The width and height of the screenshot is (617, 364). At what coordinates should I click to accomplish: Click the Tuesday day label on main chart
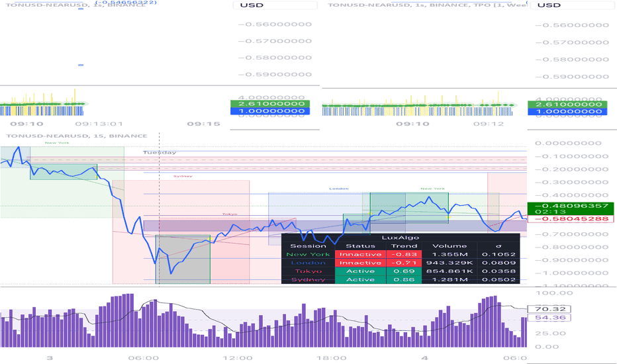[160, 153]
